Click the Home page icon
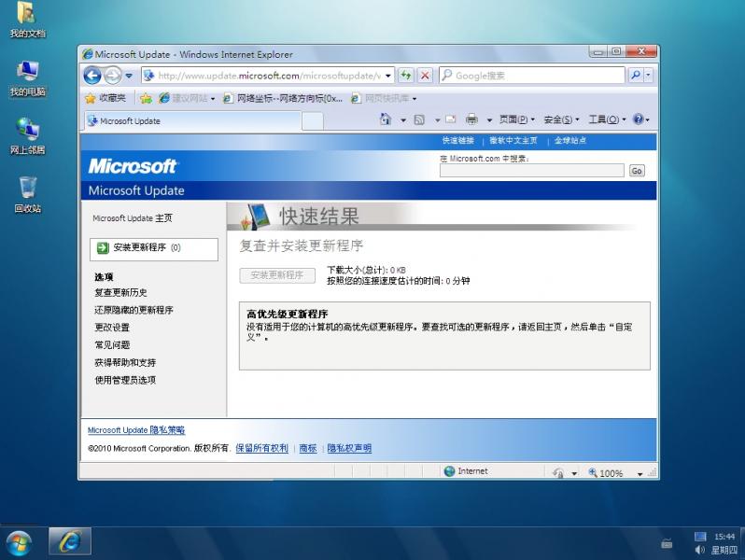 (386, 119)
